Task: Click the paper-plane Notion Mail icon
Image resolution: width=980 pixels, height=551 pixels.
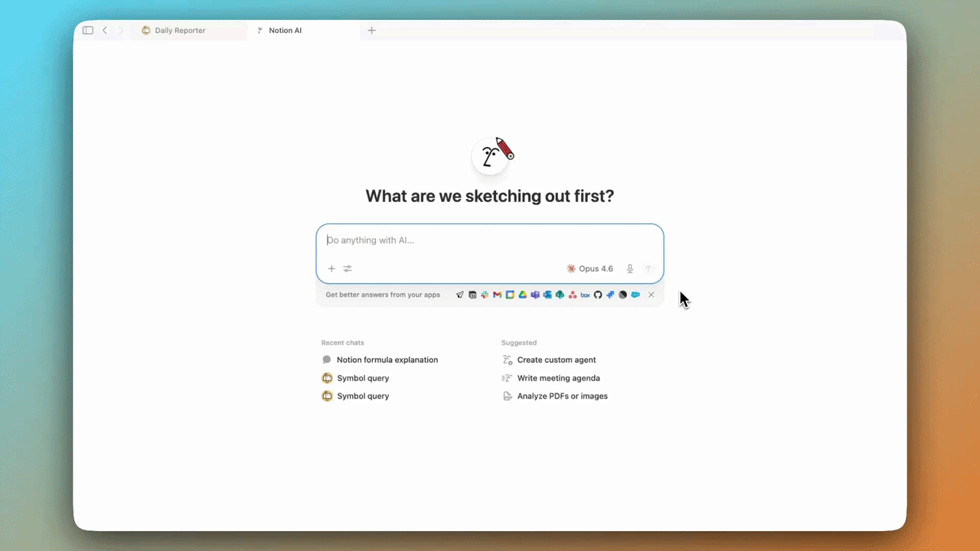Action: coord(460,295)
